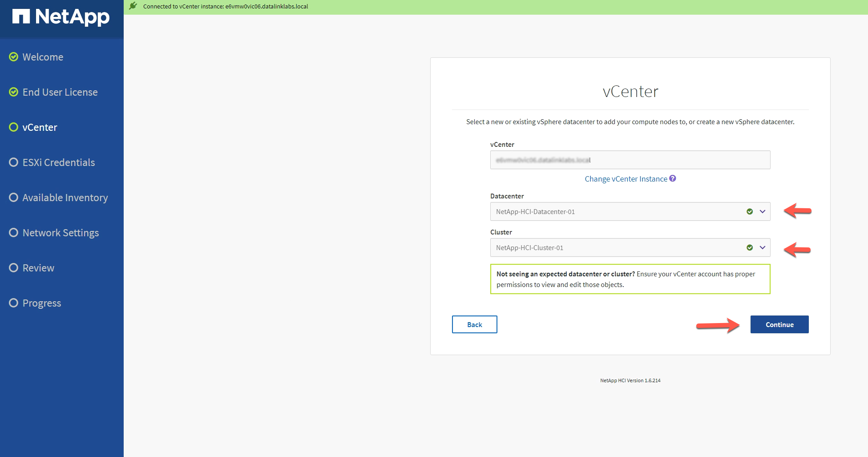Click the vCenter hostname input field
The image size is (868, 457).
630,160
